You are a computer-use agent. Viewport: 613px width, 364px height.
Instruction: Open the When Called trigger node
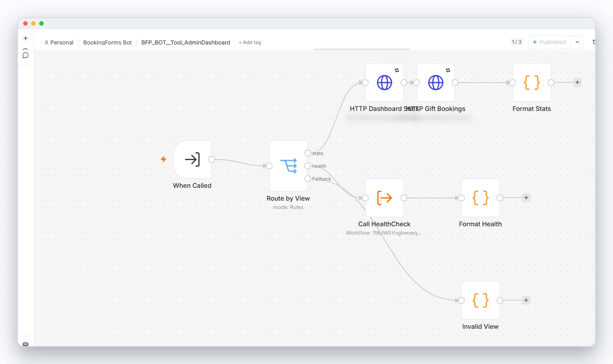coord(192,159)
